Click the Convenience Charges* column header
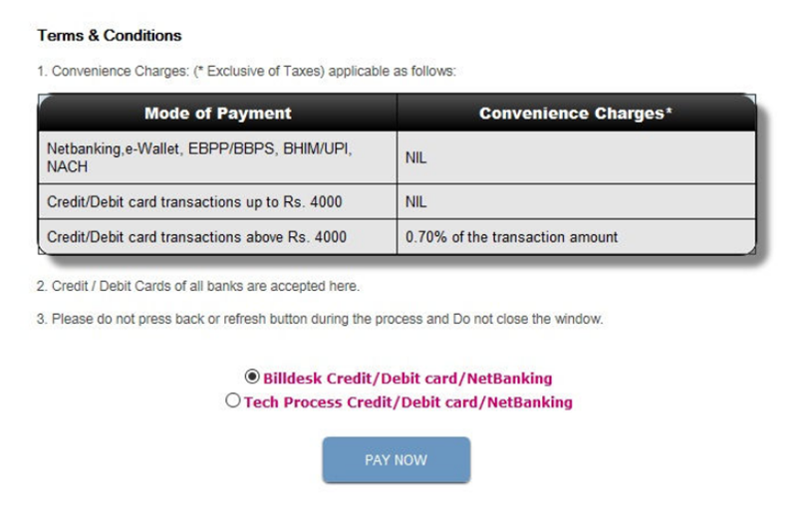Image resolution: width=812 pixels, height=524 pixels. pos(575,113)
